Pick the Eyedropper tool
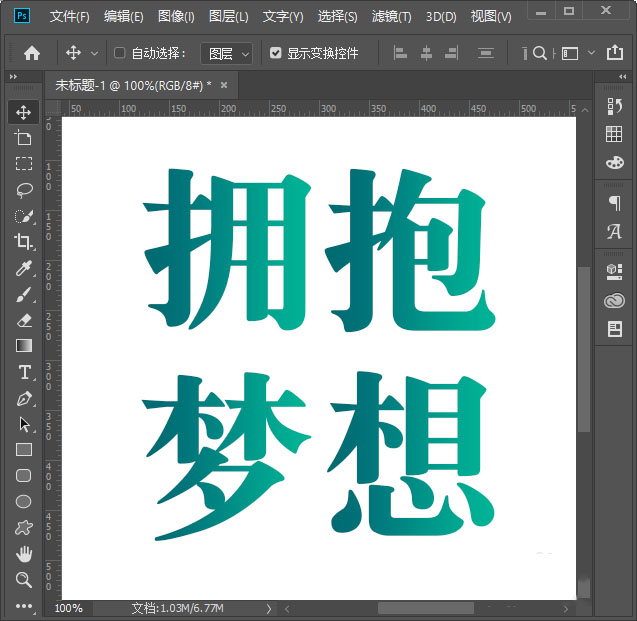This screenshot has width=637, height=621. click(24, 268)
